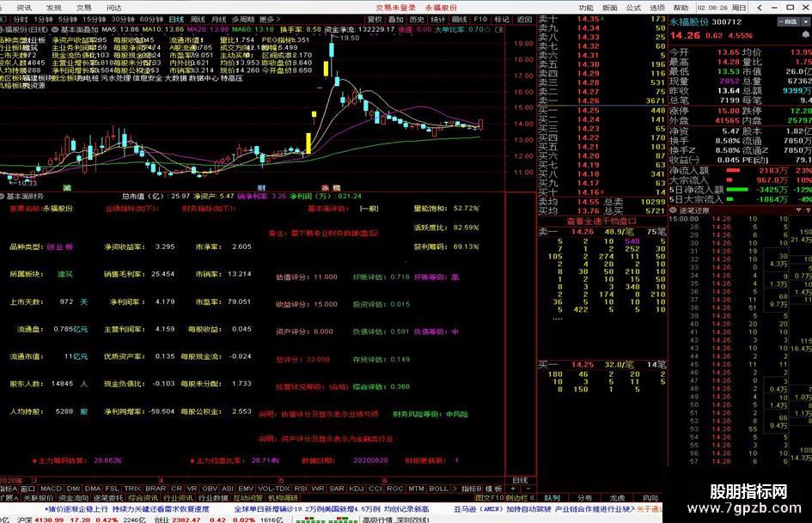Image resolution: width=812 pixels, height=523 pixels.
Task: Open the 交易 menu
Action: (84, 8)
